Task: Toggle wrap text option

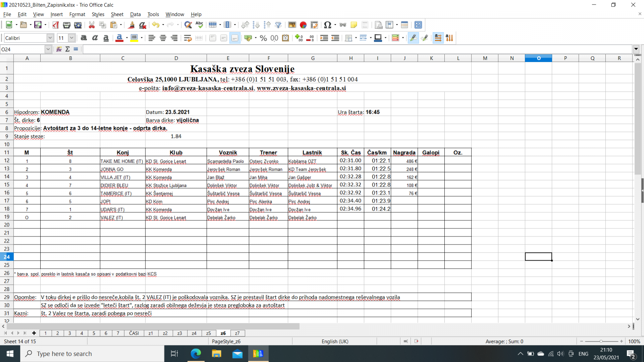Action: click(188, 38)
